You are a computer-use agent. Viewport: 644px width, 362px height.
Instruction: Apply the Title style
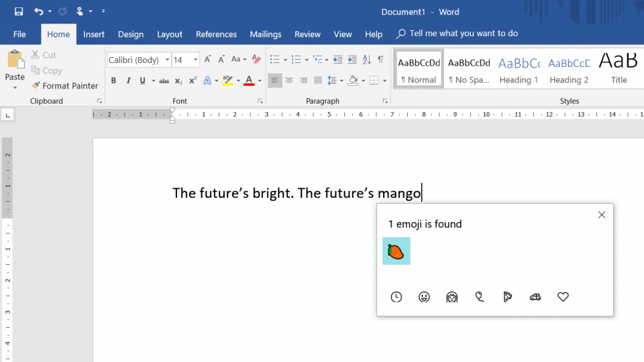click(619, 68)
